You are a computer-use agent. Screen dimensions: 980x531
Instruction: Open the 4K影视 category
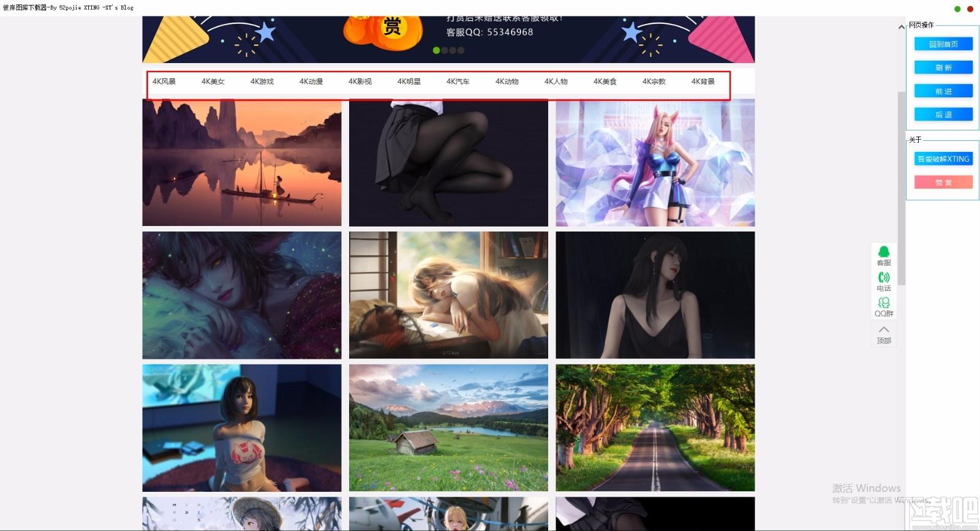(x=360, y=81)
